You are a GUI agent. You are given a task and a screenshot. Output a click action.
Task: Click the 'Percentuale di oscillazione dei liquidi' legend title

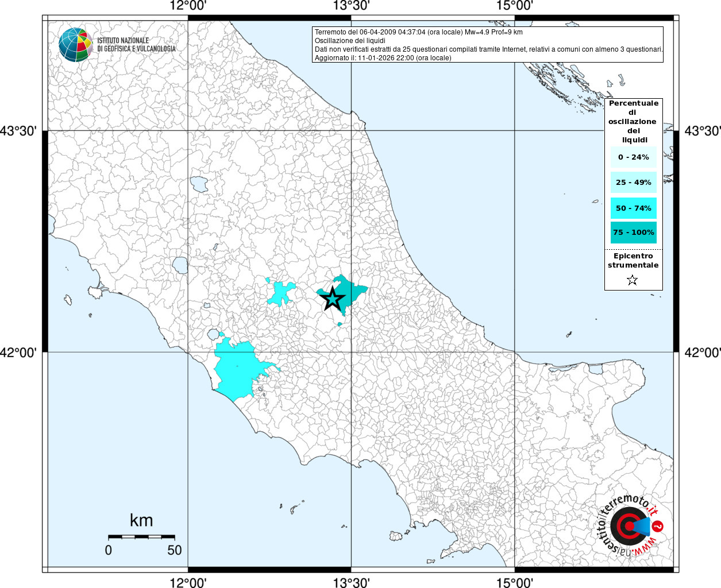tap(634, 122)
